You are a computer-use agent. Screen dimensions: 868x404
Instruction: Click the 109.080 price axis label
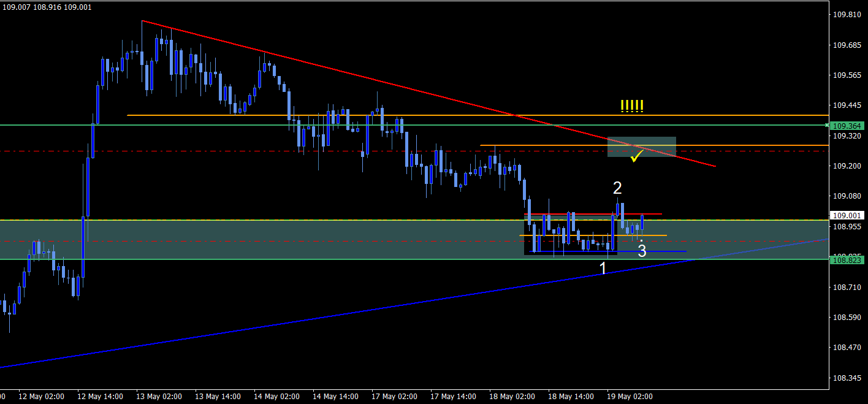click(847, 196)
